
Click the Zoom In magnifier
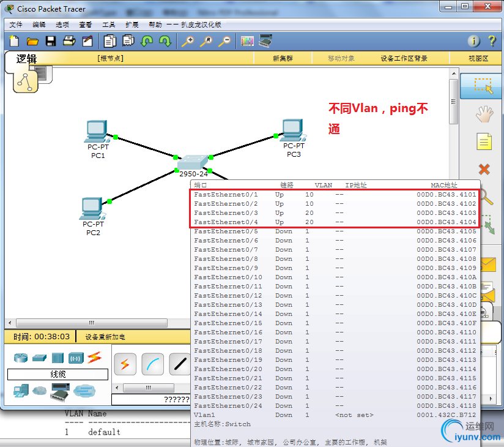click(188, 41)
